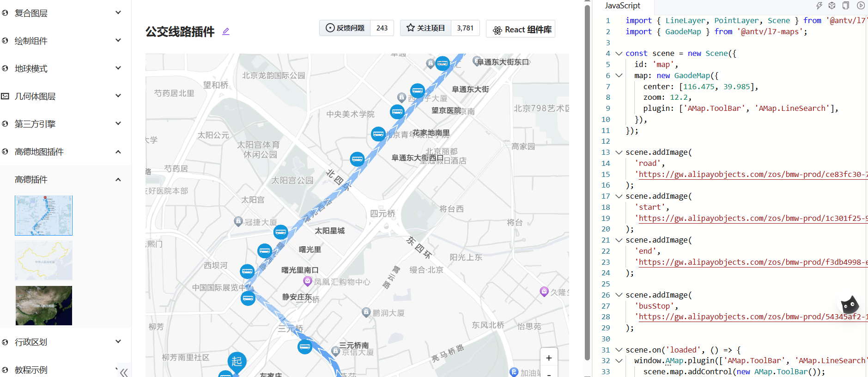The image size is (868, 377).
Task: Click the 起 start marker on the map
Action: pos(237,362)
